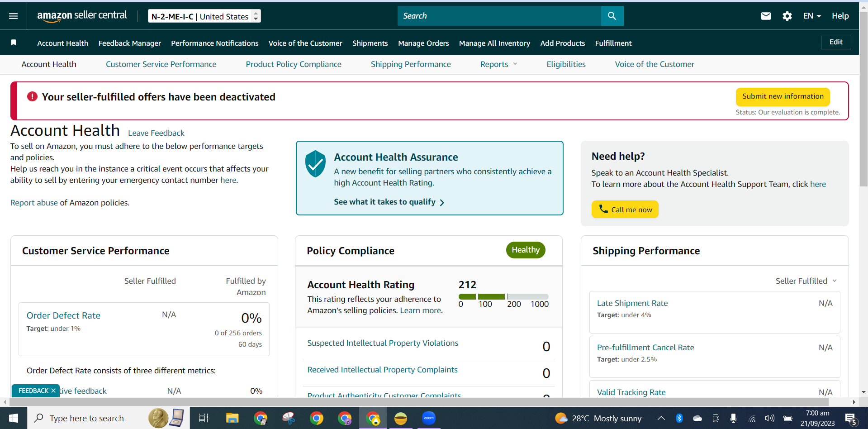This screenshot has height=429, width=868.
Task: Open the Valid Tracking Rate link
Action: 631,392
